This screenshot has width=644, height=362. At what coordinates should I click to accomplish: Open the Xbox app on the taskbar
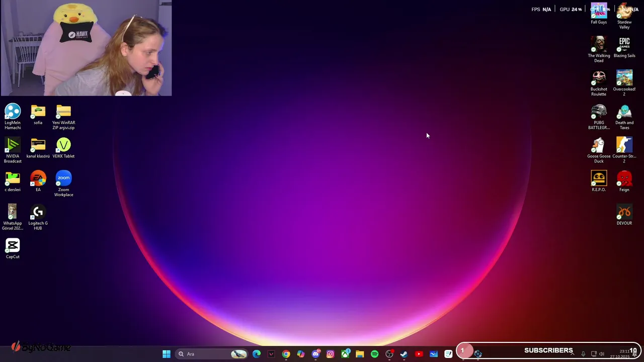coord(345,354)
